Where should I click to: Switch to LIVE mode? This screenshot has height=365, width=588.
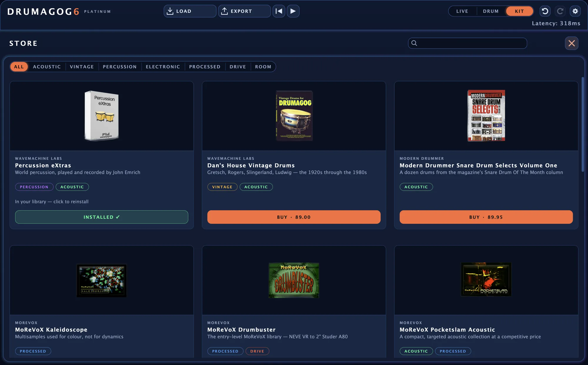click(462, 11)
